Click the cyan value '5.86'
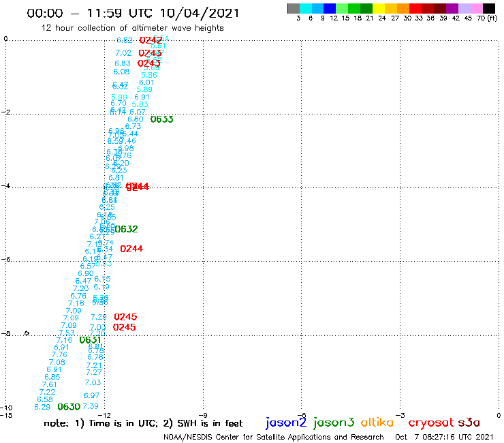 (149, 75)
